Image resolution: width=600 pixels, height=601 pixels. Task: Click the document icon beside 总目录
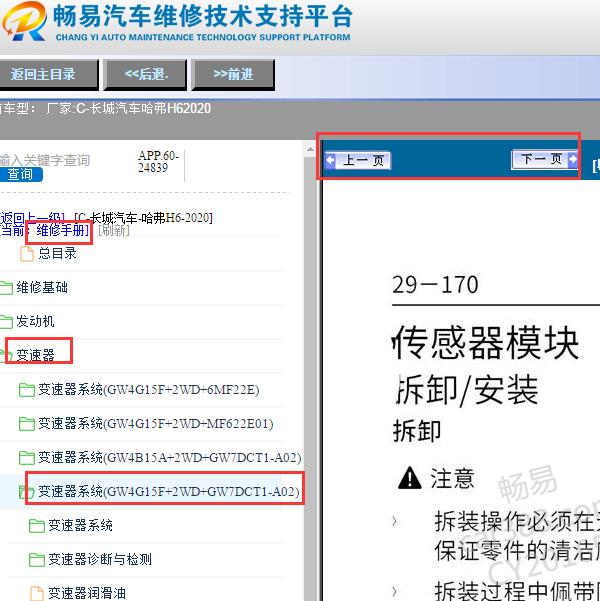pos(27,254)
